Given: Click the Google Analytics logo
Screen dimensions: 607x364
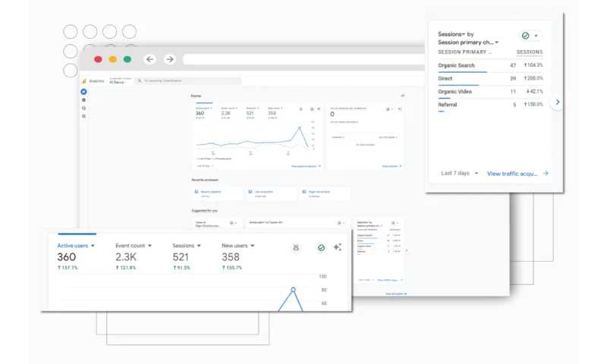Looking at the screenshot, I should [x=85, y=80].
